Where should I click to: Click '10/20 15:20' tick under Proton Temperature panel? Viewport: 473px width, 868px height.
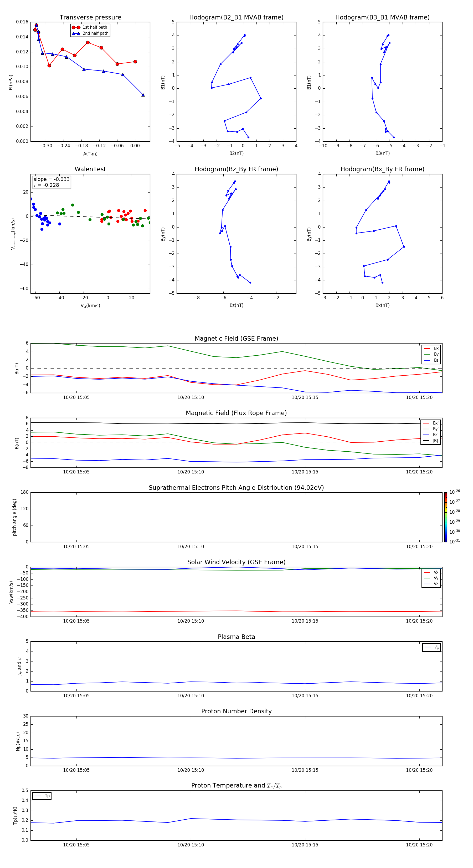tap(419, 845)
